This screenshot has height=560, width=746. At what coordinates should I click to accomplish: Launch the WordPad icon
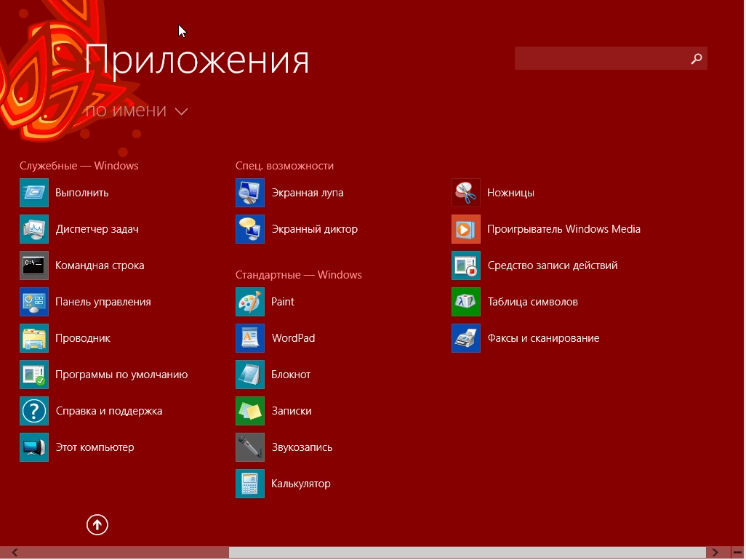pos(250,338)
